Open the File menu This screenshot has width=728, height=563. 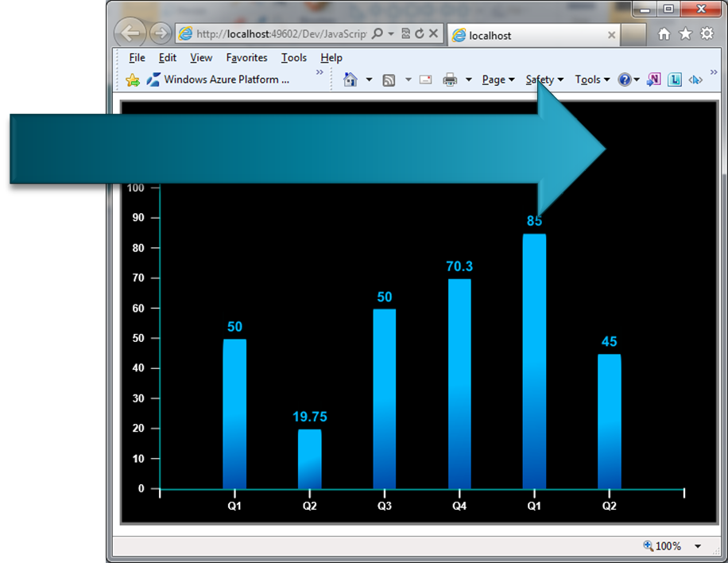click(137, 57)
